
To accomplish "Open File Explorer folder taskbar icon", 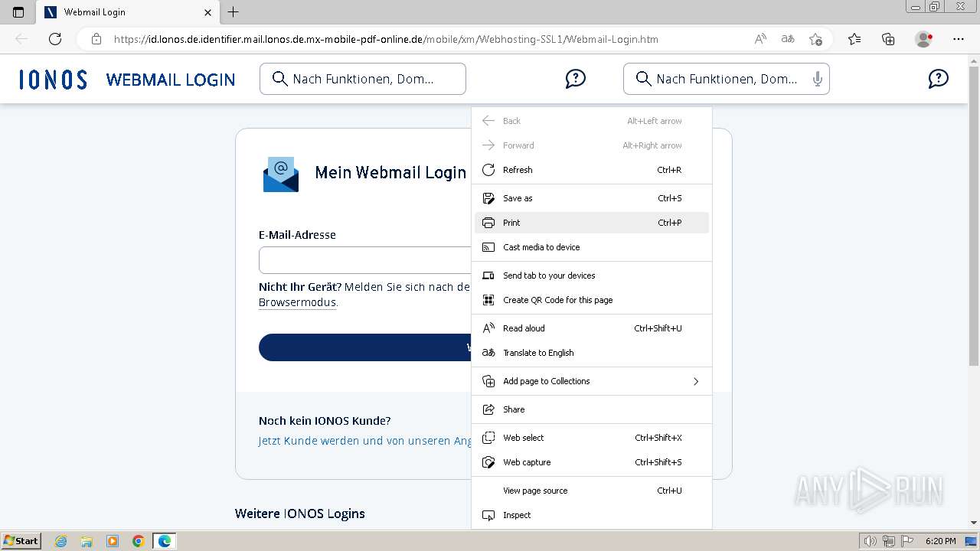I will tap(87, 541).
